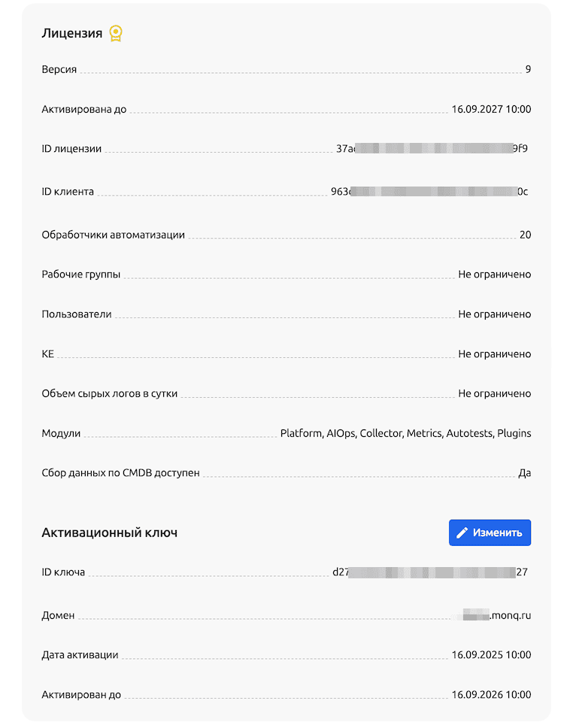Click the Модули list of platform modules
Screen dimensions: 579x728
[x=405, y=433]
